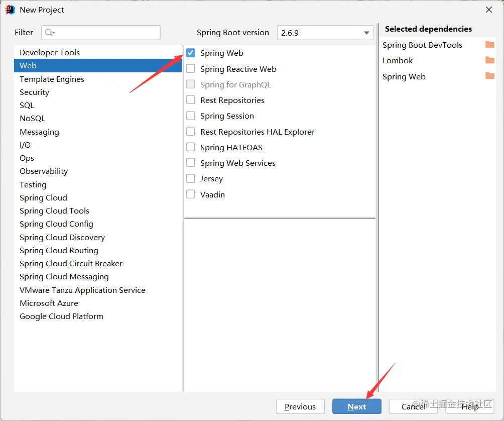Check Spring Reactive Web

tap(191, 68)
